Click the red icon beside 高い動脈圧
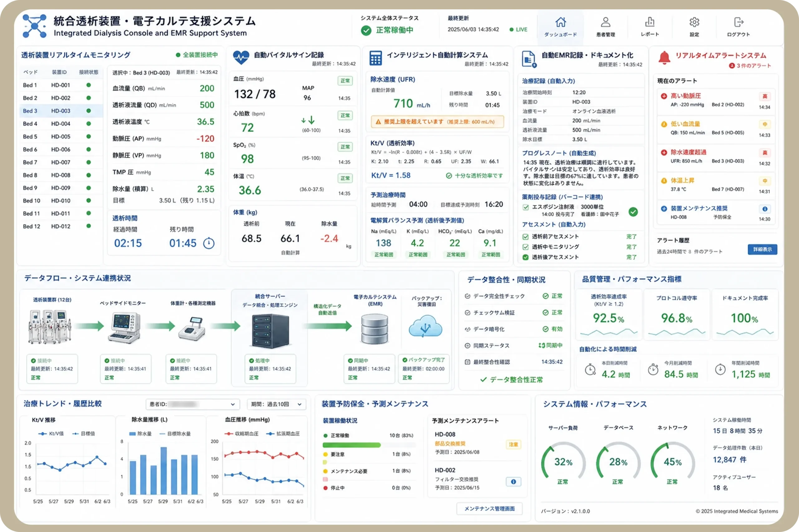 click(664, 96)
